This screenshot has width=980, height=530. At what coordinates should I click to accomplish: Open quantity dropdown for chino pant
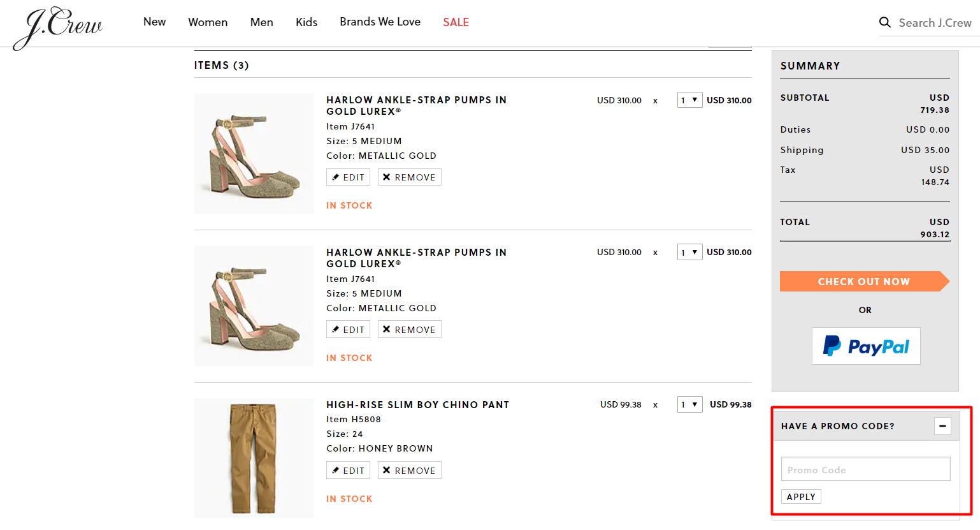click(x=689, y=404)
